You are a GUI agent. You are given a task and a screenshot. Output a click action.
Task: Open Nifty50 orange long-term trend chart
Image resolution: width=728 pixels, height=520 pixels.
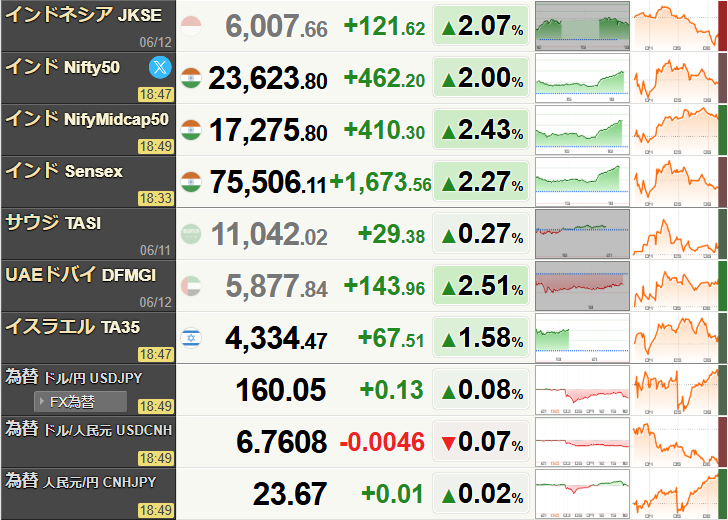tap(676, 78)
